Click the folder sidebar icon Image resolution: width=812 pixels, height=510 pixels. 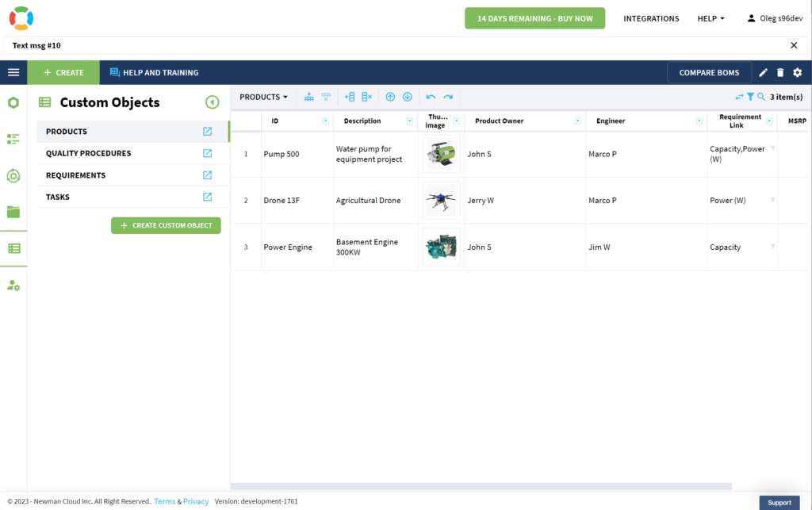coord(13,212)
